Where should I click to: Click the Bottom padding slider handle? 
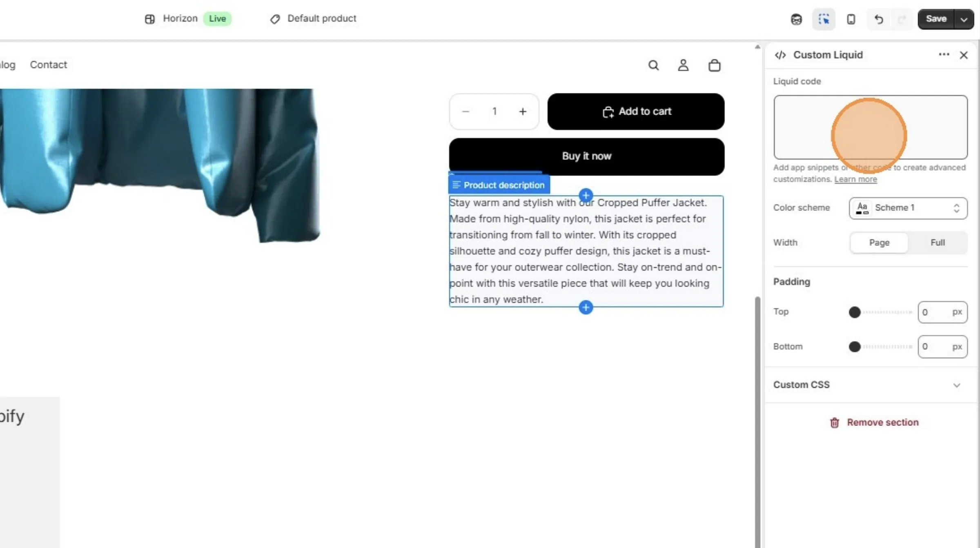coord(854,346)
